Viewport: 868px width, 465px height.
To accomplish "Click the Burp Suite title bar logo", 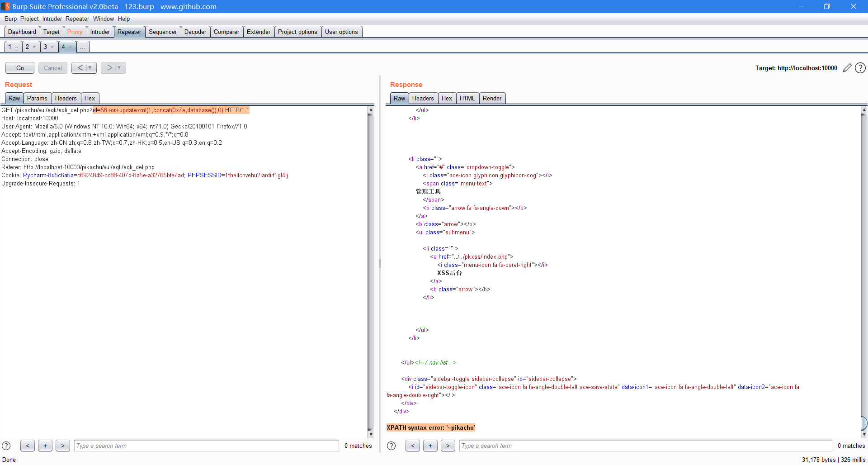I will point(5,6).
